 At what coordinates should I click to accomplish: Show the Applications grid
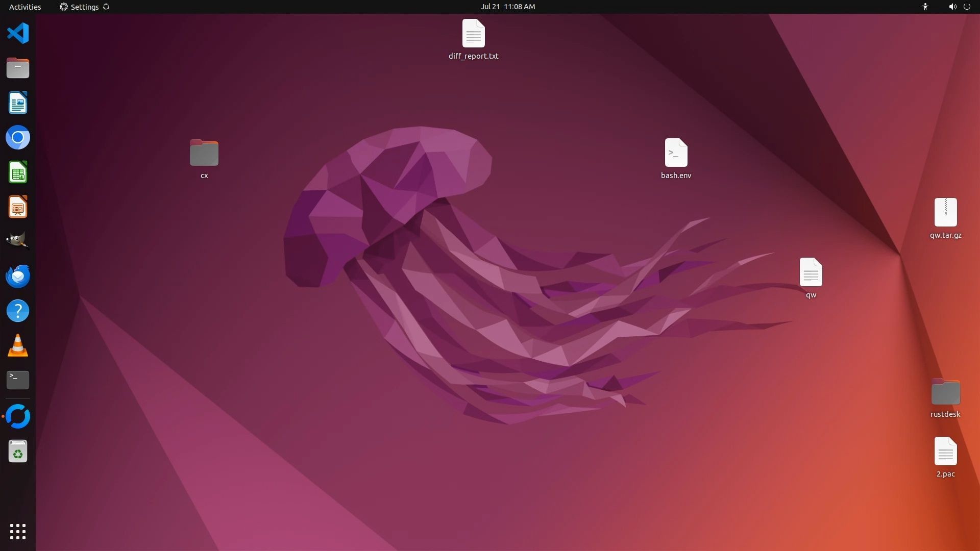tap(18, 532)
